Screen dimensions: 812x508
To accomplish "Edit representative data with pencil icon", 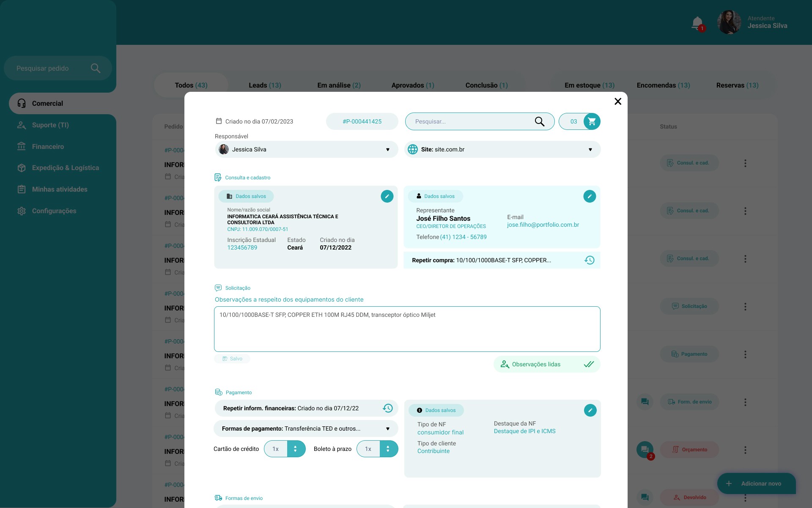I will 589,196.
